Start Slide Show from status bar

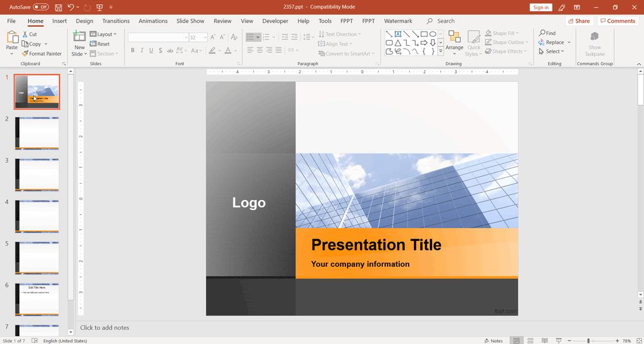(559, 340)
